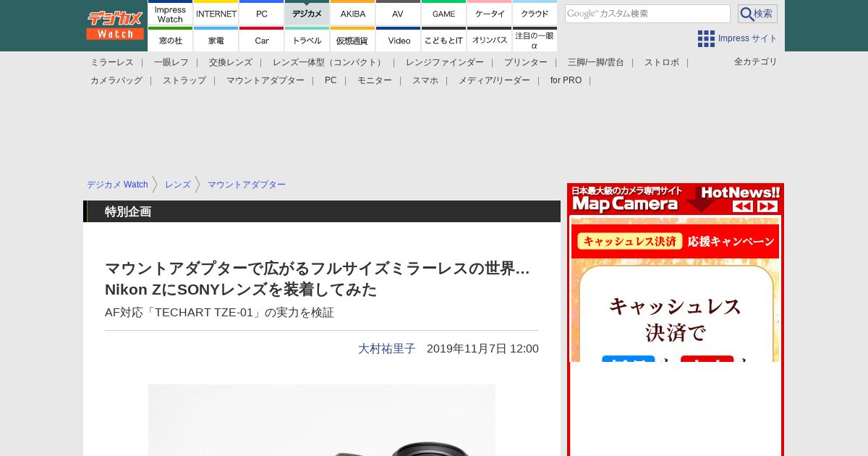Switch to the PC Watch tab

(x=262, y=13)
